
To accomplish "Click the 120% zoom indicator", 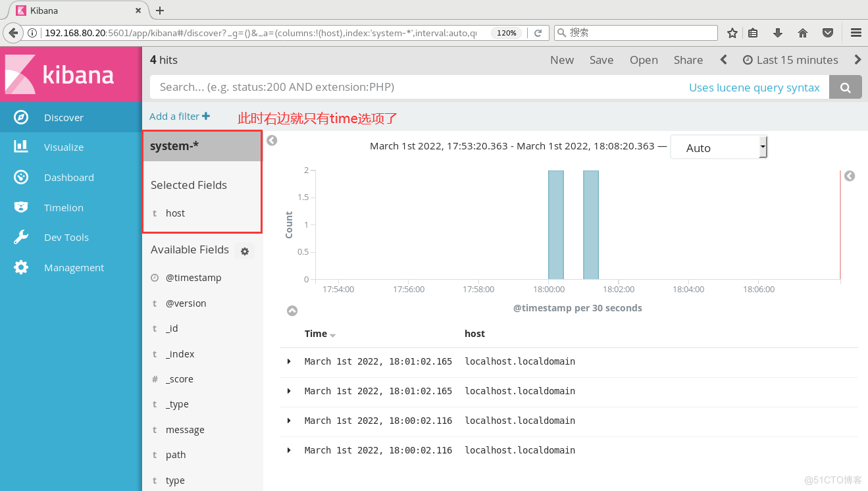I will 507,33.
